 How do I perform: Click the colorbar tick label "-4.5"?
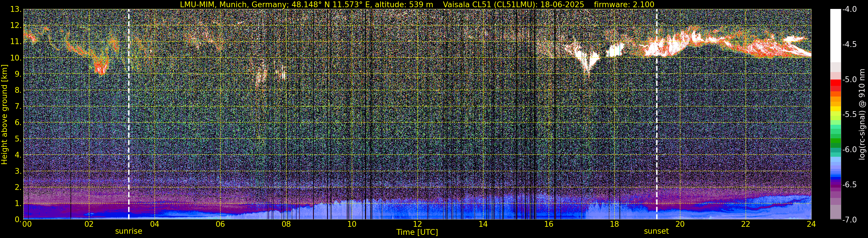click(849, 44)
